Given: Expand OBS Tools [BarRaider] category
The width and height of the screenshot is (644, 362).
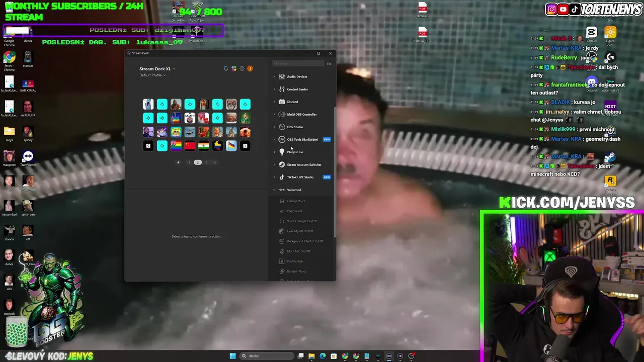Looking at the screenshot, I should [x=302, y=139].
